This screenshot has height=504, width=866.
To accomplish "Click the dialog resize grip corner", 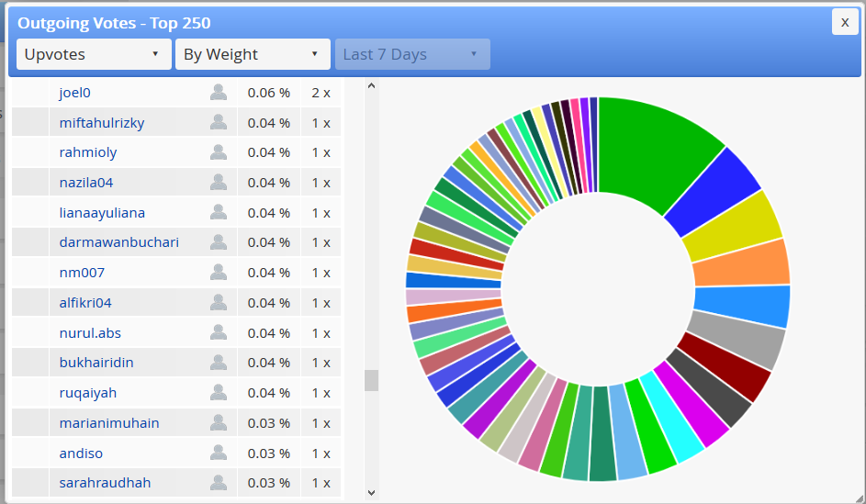I will (x=858, y=498).
